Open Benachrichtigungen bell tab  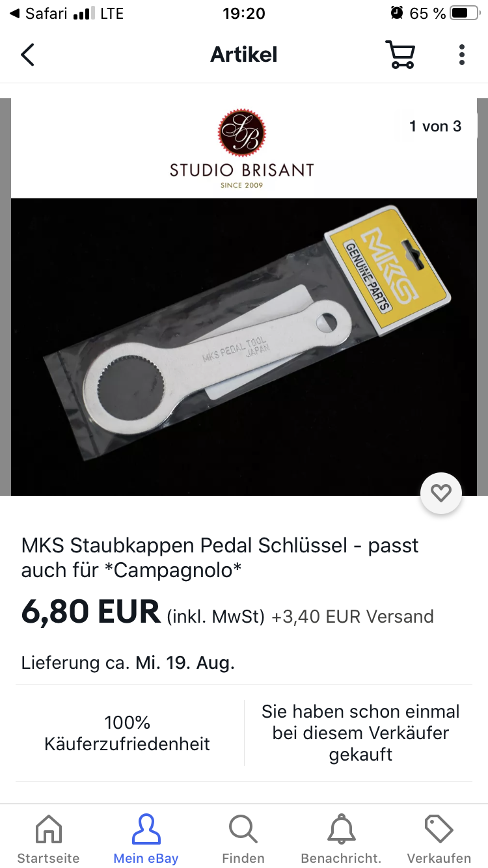tap(341, 839)
